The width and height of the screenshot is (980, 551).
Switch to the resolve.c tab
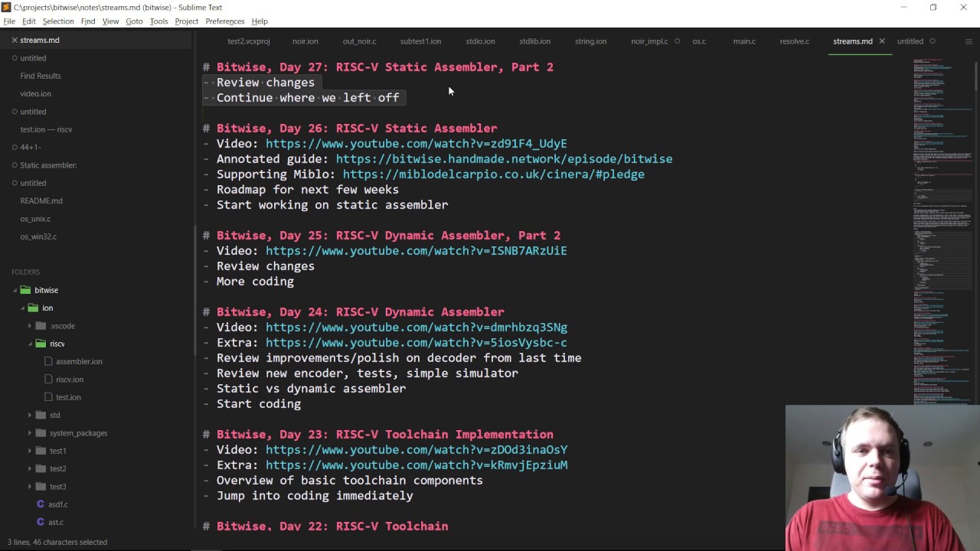[x=795, y=41]
